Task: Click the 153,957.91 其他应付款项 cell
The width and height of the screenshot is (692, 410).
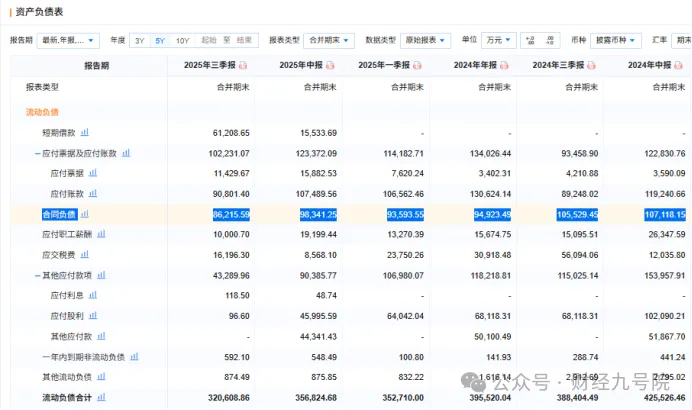Action: (x=665, y=276)
